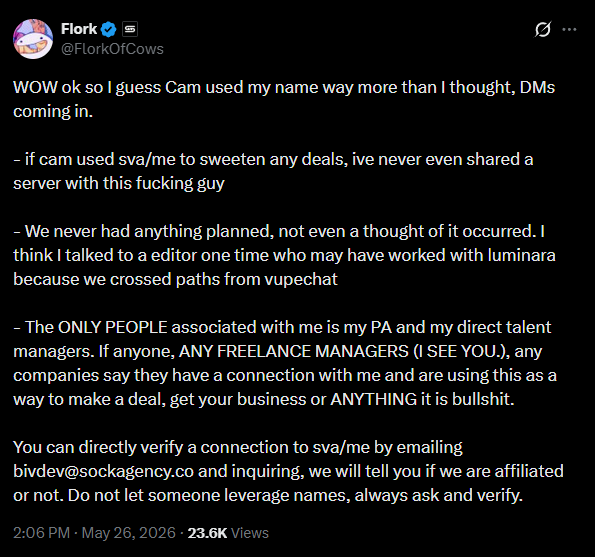Click the Grok explain-post icon
The height and width of the screenshot is (557, 595).
point(543,29)
